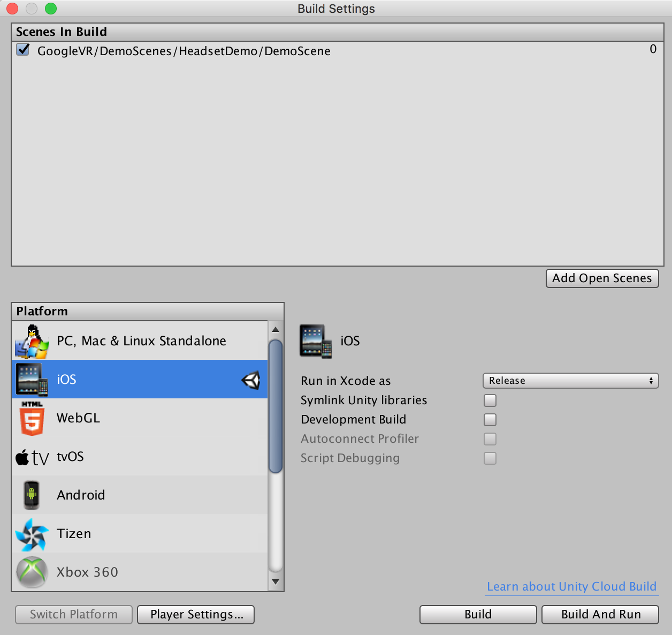Viewport: 672px width, 635px height.
Task: Click the PC, Mac & Linux Standalone platform icon
Action: click(x=32, y=341)
